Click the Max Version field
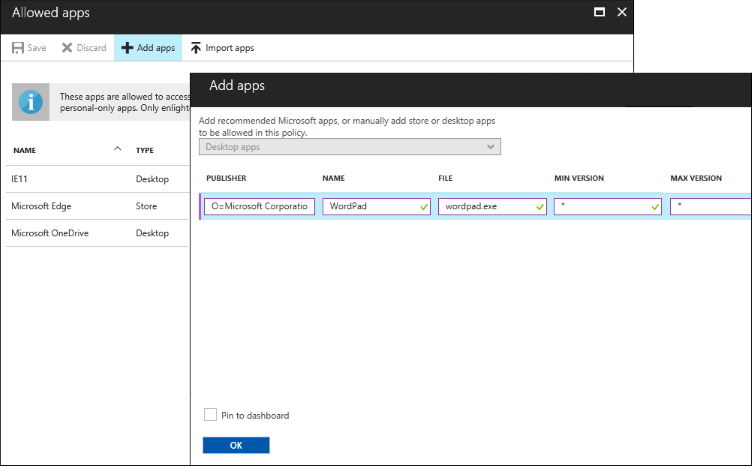Image resolution: width=752 pixels, height=466 pixels. tap(712, 206)
